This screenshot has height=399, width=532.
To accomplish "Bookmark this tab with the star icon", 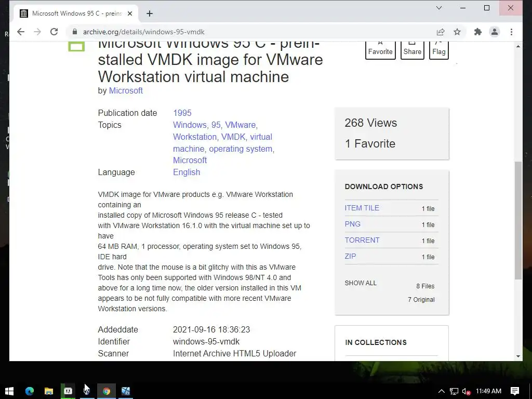I will coord(457,32).
